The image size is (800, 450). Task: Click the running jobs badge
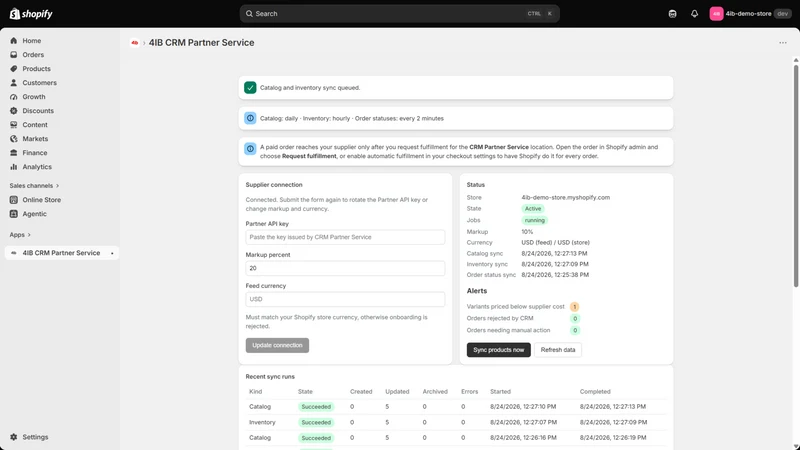tap(535, 220)
